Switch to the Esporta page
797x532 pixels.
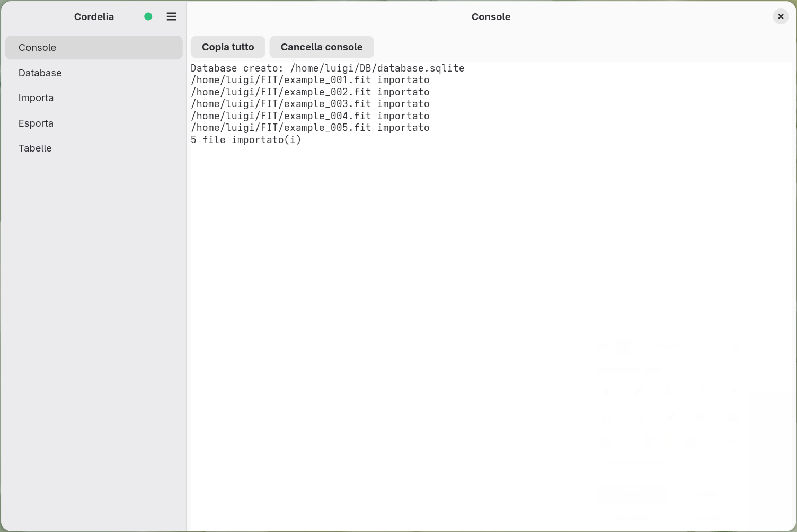[x=94, y=123]
